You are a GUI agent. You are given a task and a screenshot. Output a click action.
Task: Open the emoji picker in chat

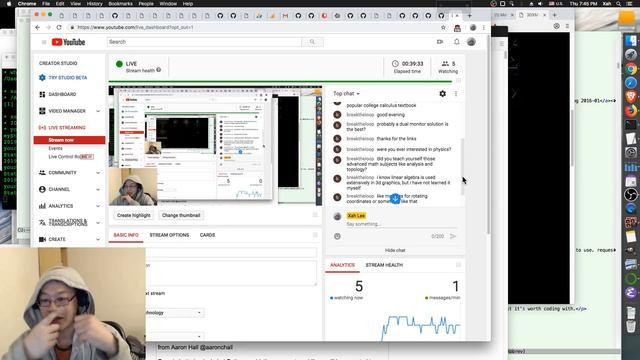(337, 236)
